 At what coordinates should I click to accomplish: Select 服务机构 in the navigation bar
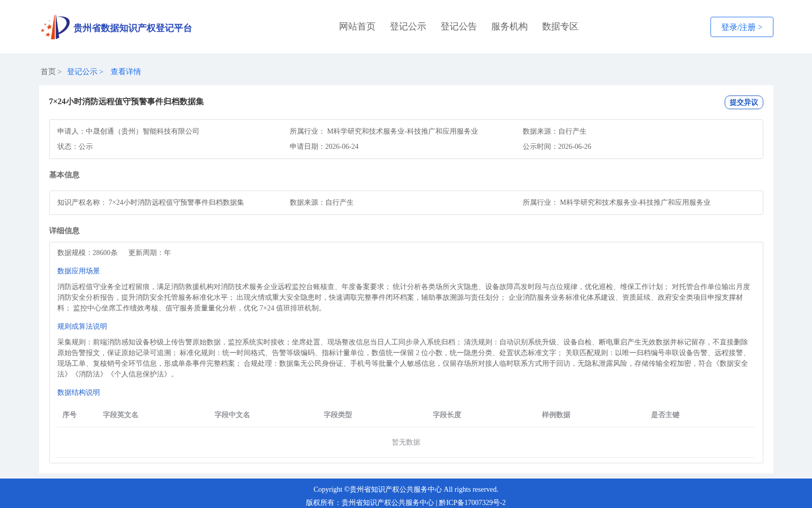pyautogui.click(x=510, y=26)
